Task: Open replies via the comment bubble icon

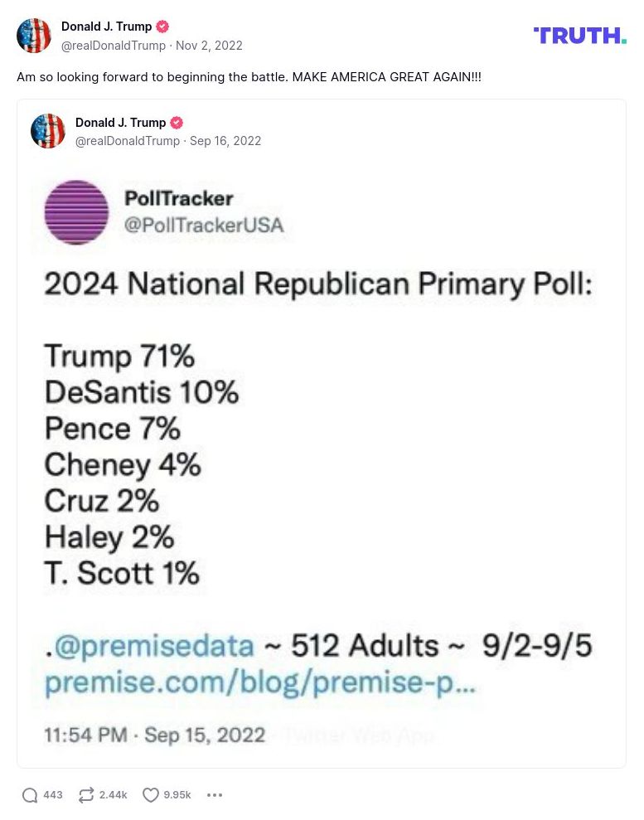Action: pyautogui.click(x=27, y=794)
